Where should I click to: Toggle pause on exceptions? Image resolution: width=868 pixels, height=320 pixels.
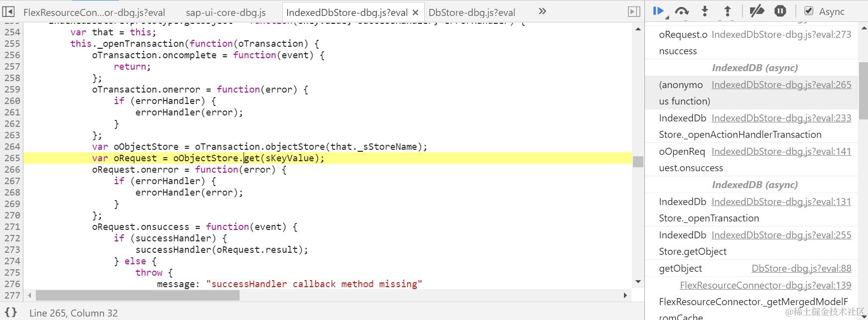pos(780,11)
